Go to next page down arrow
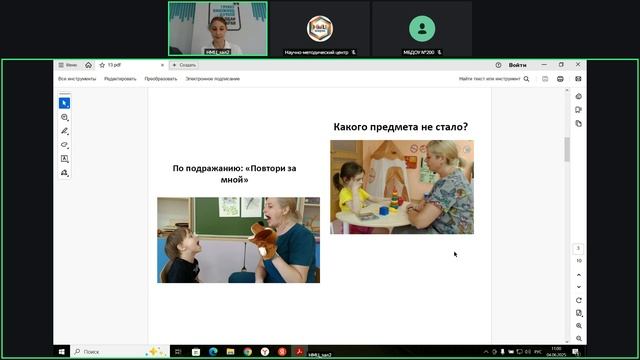This screenshot has width=640, height=360. [x=579, y=287]
